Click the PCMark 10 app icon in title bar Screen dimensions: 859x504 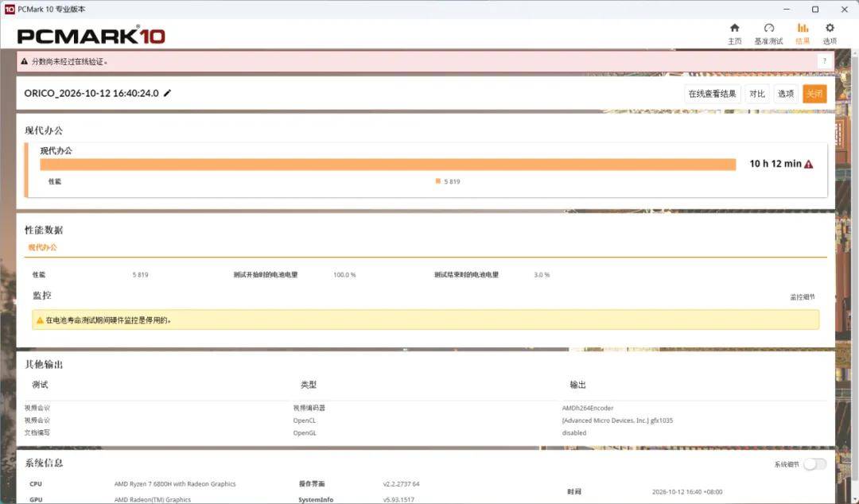(x=10, y=10)
